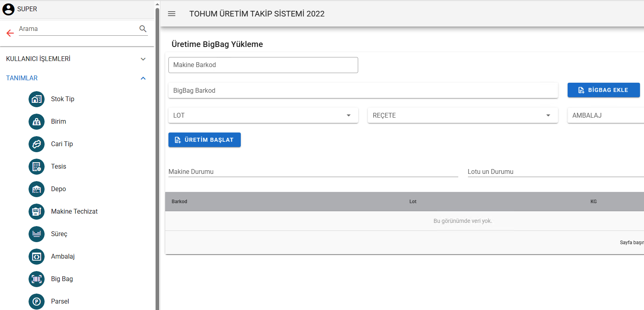Click the BİGBAG EKLE button

pos(603,90)
